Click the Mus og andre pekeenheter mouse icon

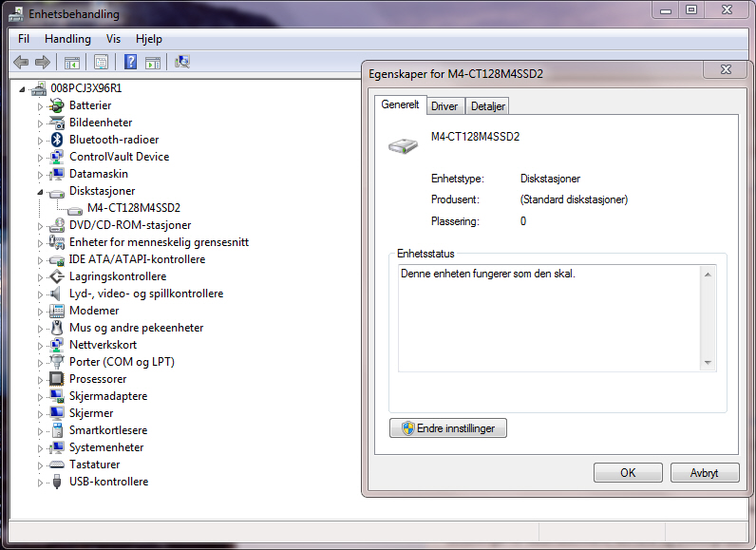(57, 328)
